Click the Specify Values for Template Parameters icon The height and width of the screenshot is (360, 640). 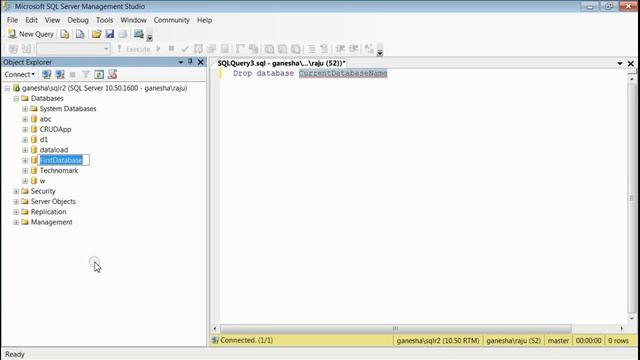369,49
